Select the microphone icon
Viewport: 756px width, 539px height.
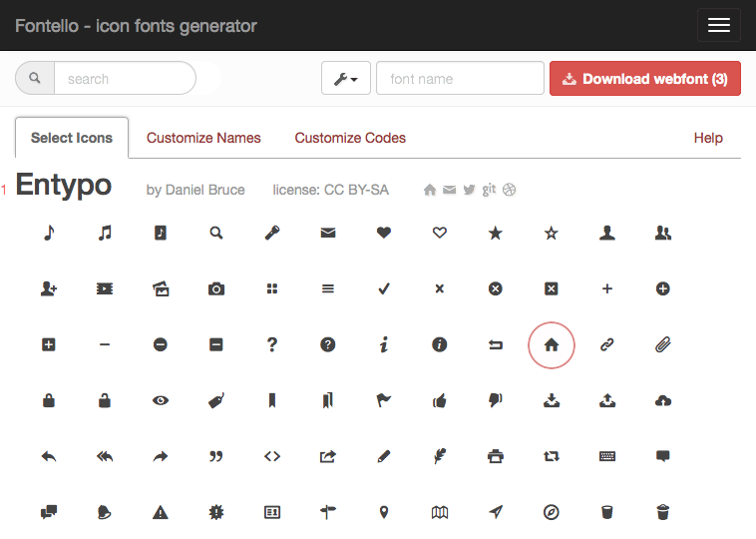[272, 234]
